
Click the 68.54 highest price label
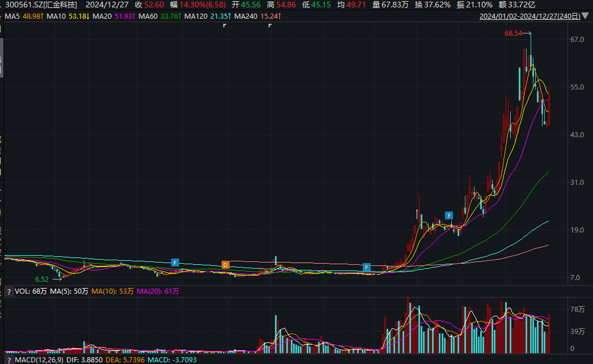(x=513, y=33)
